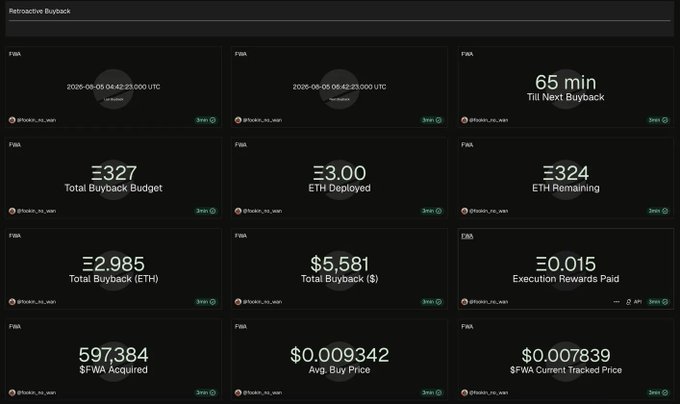
Task: Click the Retroactive Buyback section heading
Action: tap(39, 11)
